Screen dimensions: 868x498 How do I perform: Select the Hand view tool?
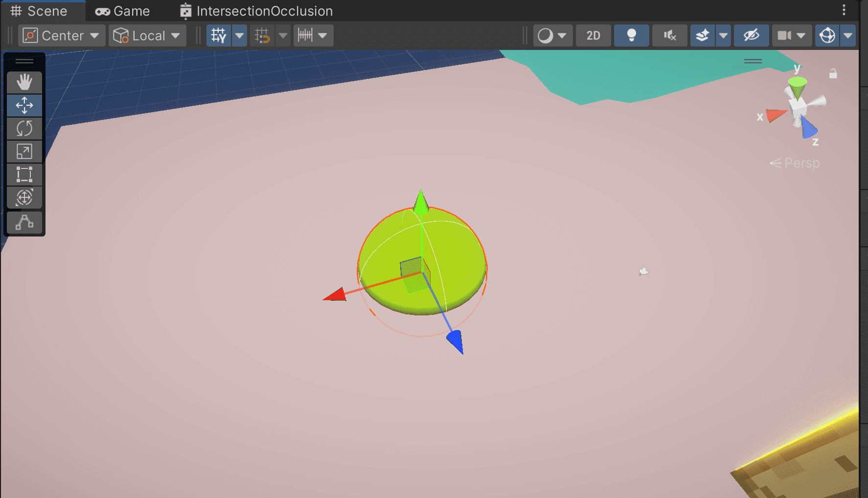click(24, 82)
